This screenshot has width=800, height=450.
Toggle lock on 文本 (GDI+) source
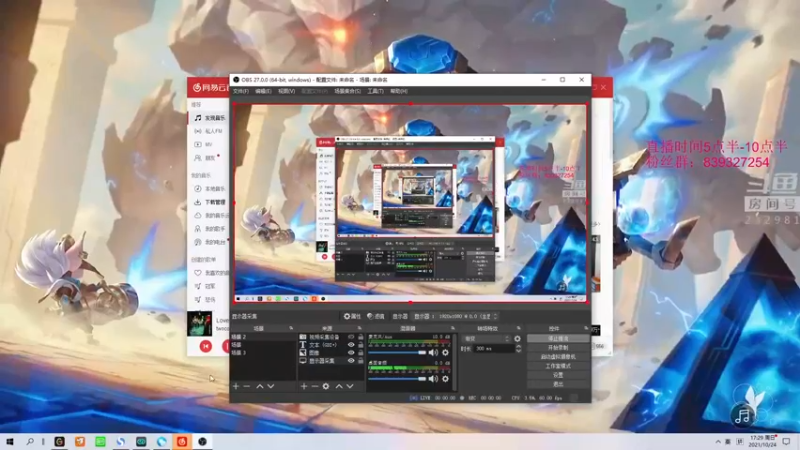point(360,345)
